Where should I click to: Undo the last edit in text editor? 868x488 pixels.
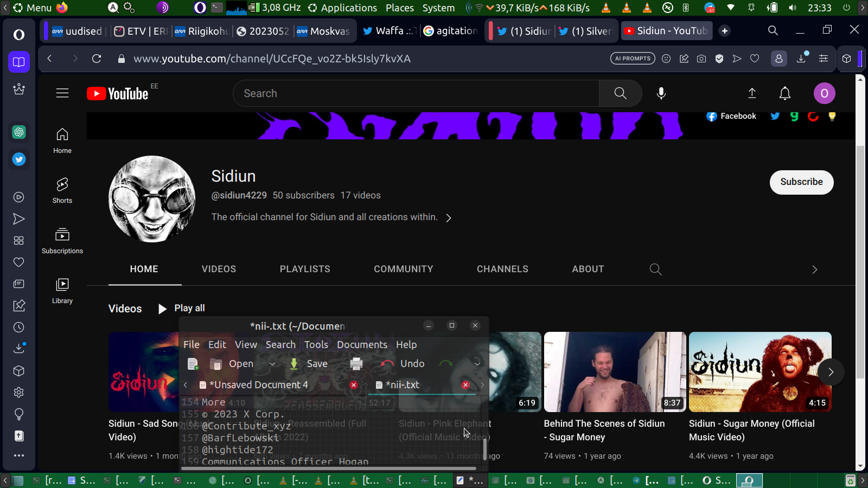click(x=403, y=364)
